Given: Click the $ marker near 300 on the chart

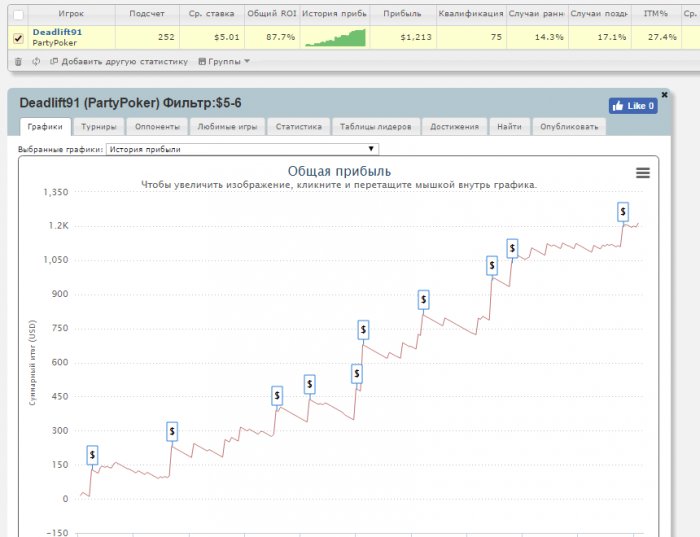Looking at the screenshot, I should [172, 432].
